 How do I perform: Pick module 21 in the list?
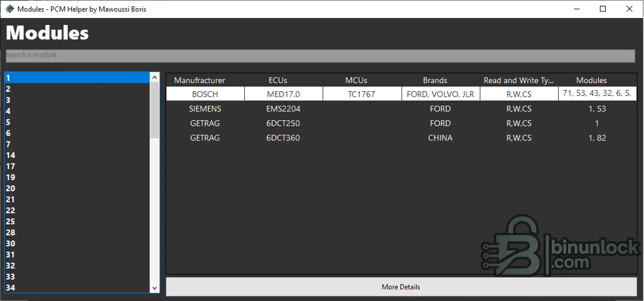[x=77, y=199]
